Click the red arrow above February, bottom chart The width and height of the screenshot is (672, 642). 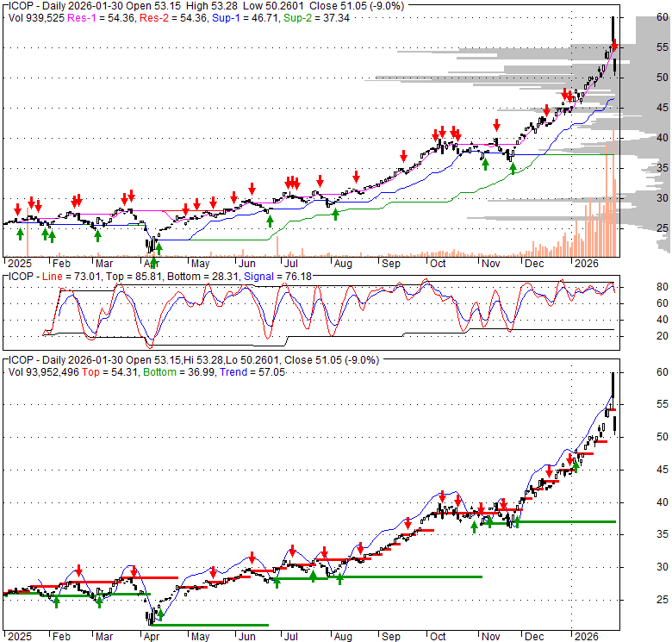tap(78, 570)
